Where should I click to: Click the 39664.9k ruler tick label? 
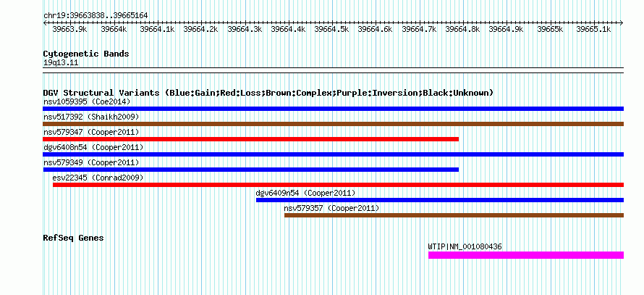(507, 30)
